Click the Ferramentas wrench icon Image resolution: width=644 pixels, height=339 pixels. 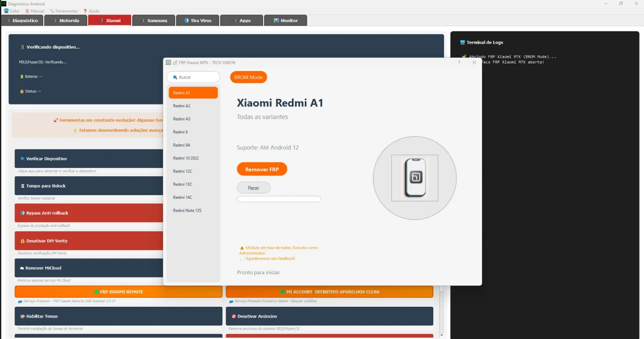pos(52,11)
